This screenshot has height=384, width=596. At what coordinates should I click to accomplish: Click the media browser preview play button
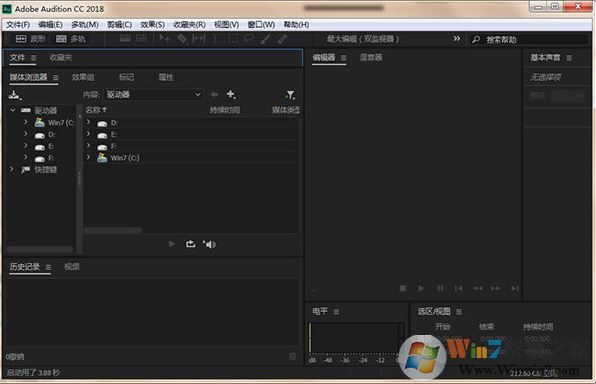[172, 244]
